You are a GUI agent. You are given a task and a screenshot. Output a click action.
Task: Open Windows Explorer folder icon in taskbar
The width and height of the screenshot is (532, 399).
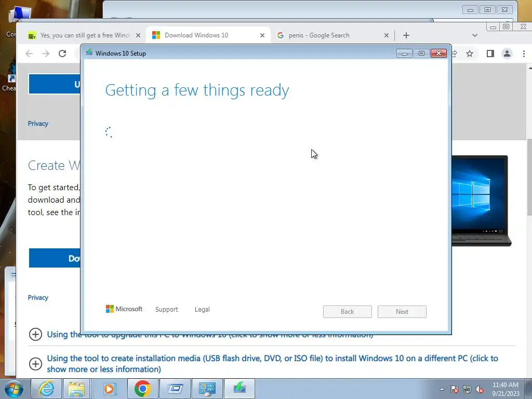pos(76,389)
